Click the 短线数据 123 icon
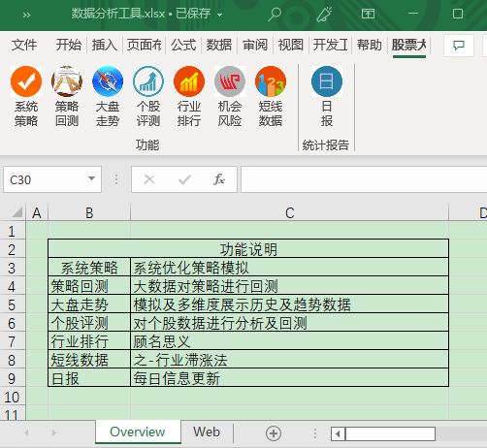 (x=271, y=96)
